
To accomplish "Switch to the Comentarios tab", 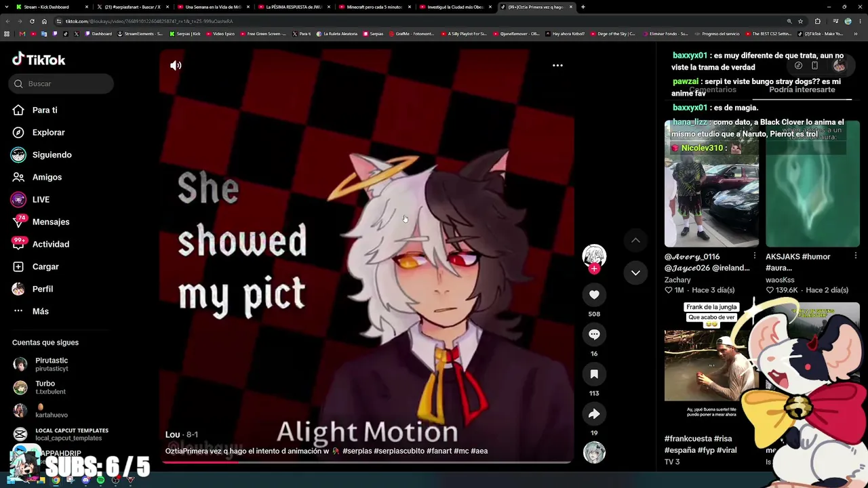I will pyautogui.click(x=713, y=89).
